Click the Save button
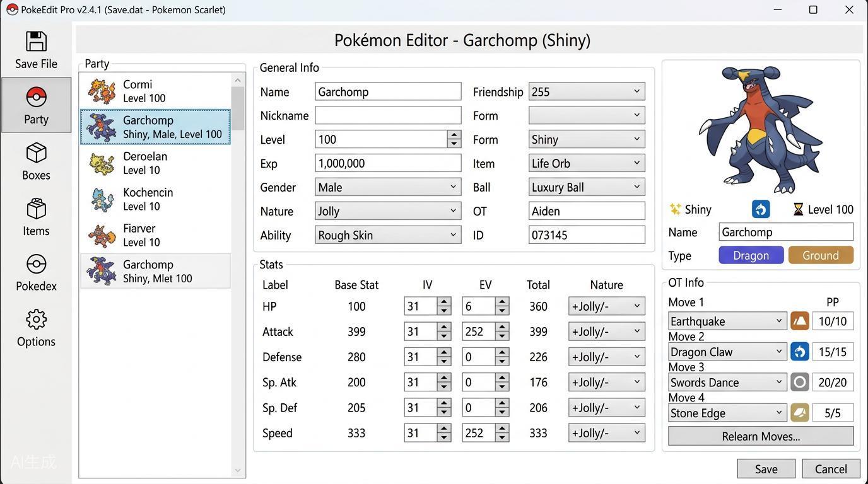The image size is (868, 484). [766, 469]
